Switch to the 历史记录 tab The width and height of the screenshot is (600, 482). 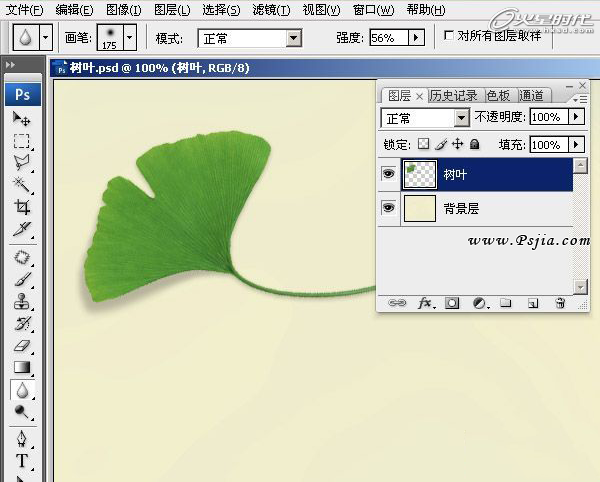pyautogui.click(x=455, y=96)
